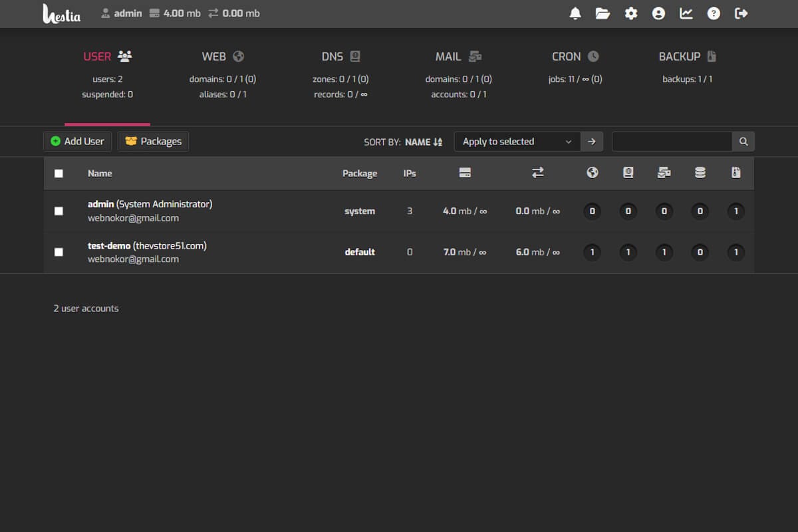Click test-demo web domains count badge
798x532 pixels.
pyautogui.click(x=592, y=252)
